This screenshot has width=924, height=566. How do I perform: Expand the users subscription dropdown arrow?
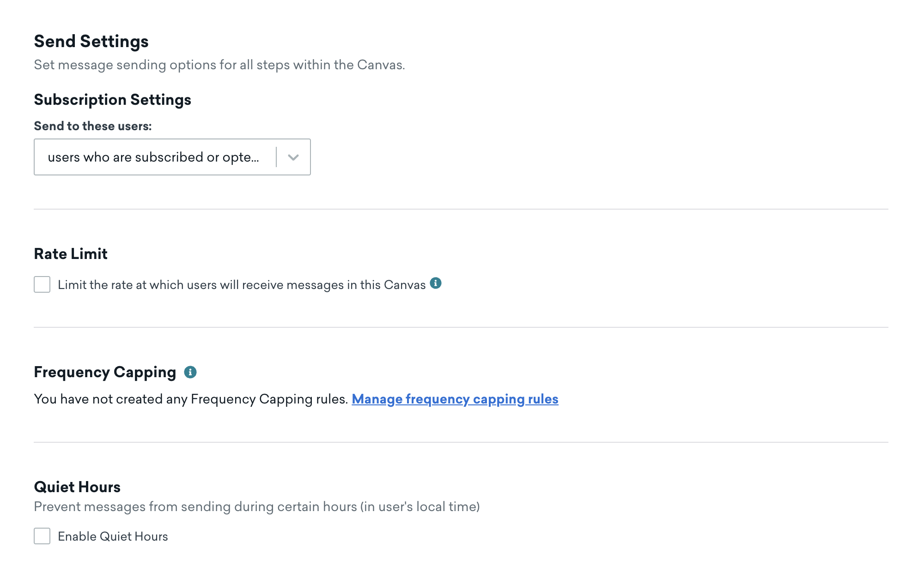(x=293, y=157)
